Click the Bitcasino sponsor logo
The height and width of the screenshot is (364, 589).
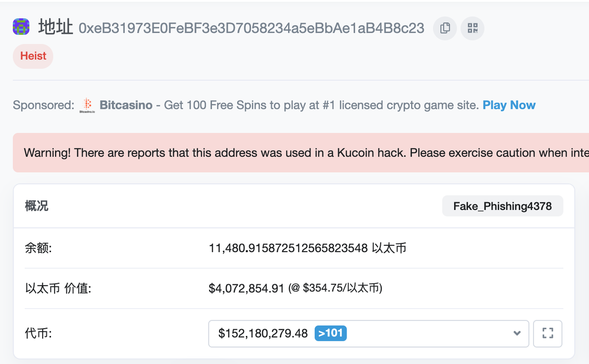click(x=87, y=104)
